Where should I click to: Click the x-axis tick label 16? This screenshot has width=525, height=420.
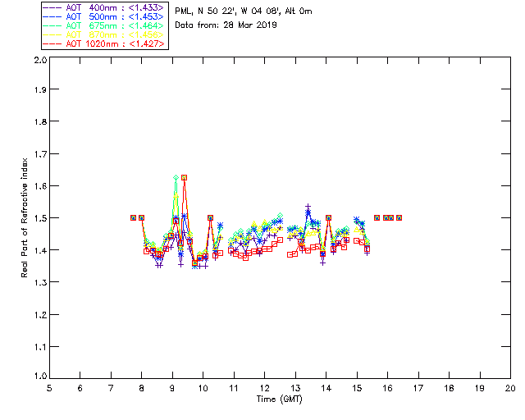point(388,388)
